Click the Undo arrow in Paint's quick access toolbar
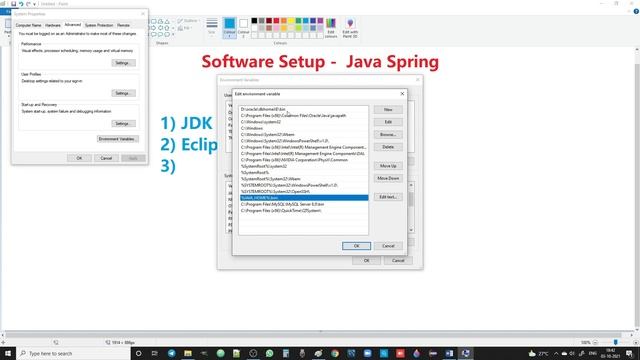The width and height of the screenshot is (640, 360). coord(21,4)
